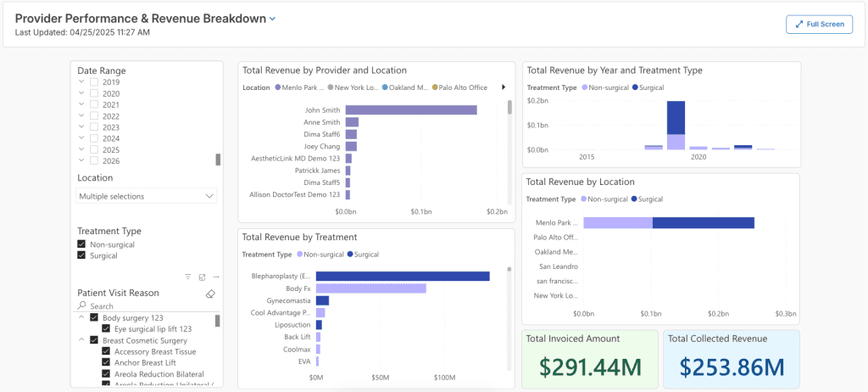
Task: Open focus mode icon on slicer
Action: coord(202,277)
